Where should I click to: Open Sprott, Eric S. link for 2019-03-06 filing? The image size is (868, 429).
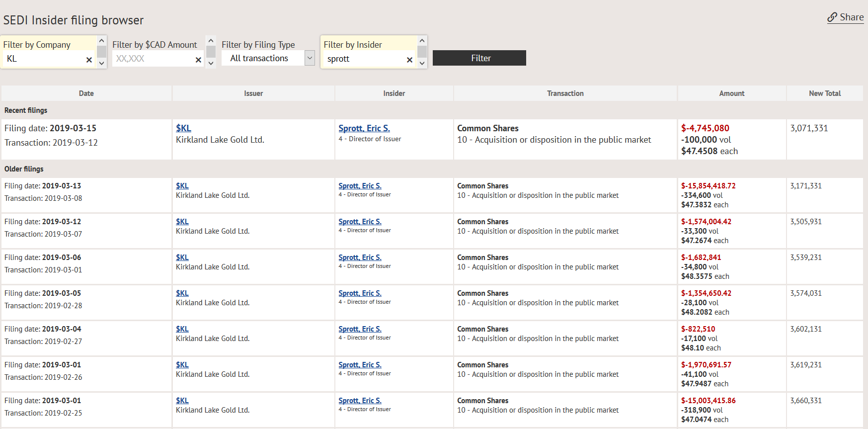tap(360, 257)
